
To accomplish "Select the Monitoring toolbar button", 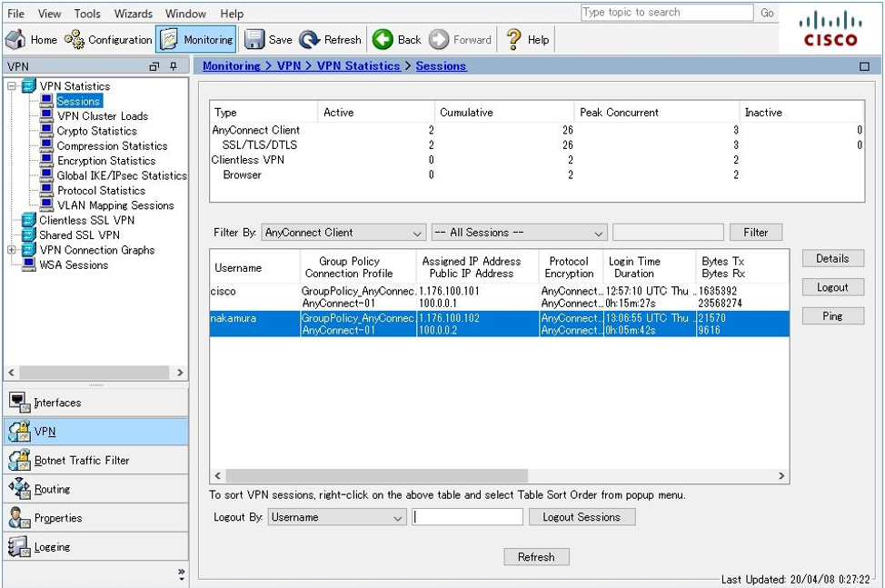I will pos(196,39).
